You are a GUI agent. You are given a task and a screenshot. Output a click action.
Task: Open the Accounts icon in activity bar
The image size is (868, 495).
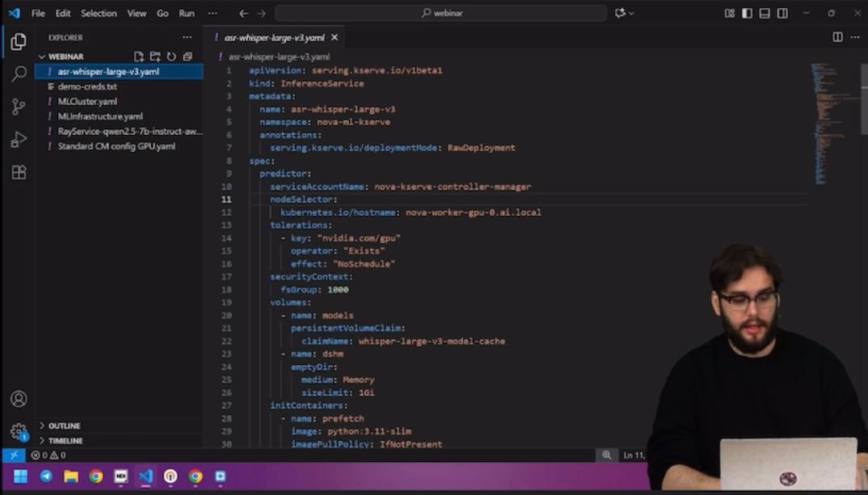(x=19, y=399)
